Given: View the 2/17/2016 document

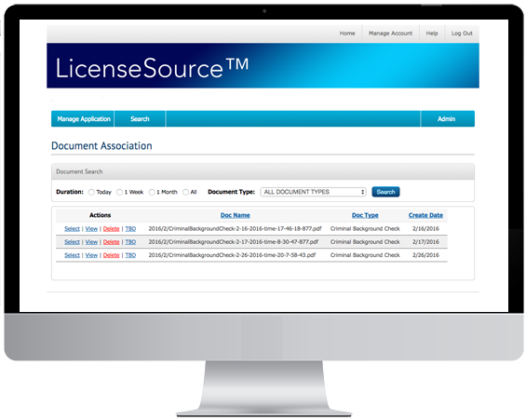Looking at the screenshot, I should click(x=91, y=242).
